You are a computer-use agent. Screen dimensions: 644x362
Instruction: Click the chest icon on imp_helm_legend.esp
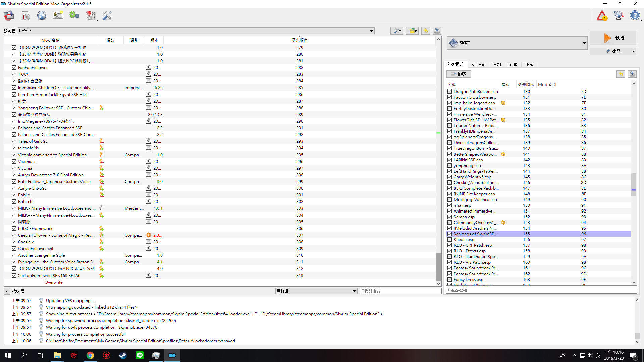(x=503, y=103)
